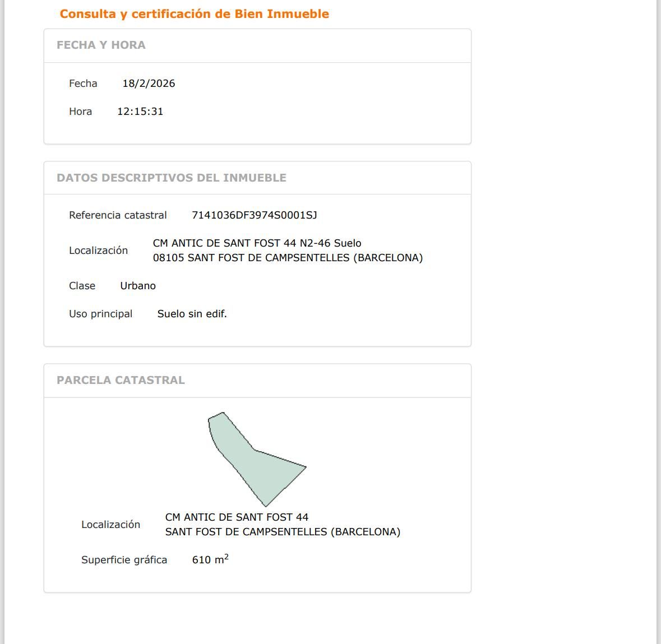Click the "Superficie gráfica" label
The width and height of the screenshot is (661, 644).
[x=124, y=560]
